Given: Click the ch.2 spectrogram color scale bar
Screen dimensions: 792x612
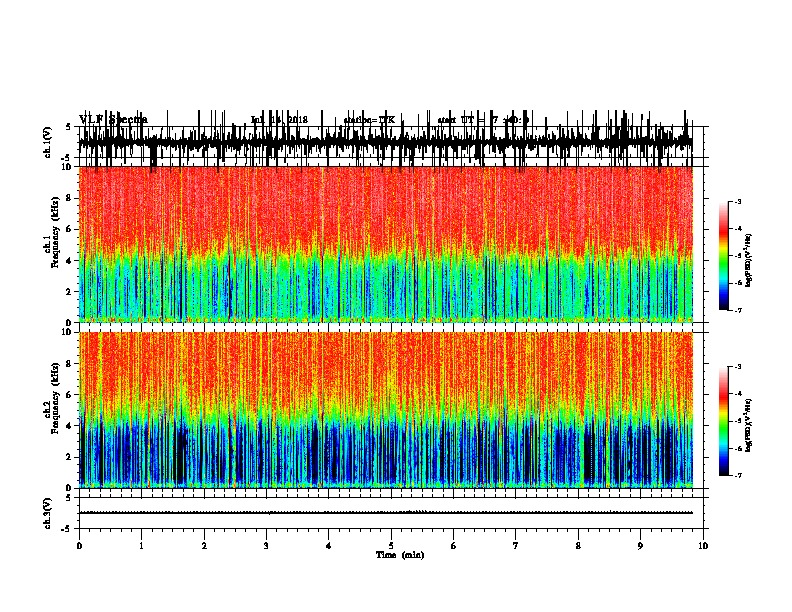Looking at the screenshot, I should [x=723, y=421].
